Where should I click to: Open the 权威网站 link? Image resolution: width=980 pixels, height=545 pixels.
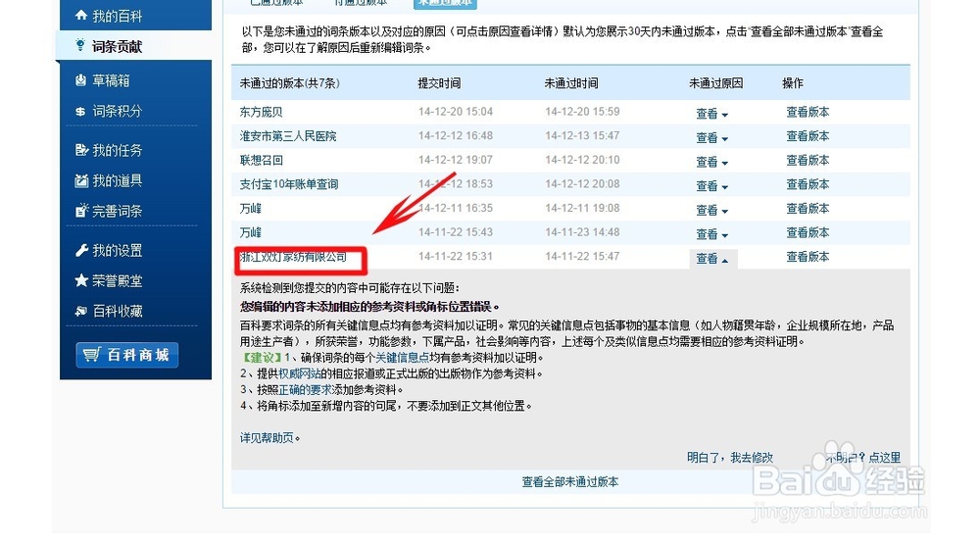[299, 373]
